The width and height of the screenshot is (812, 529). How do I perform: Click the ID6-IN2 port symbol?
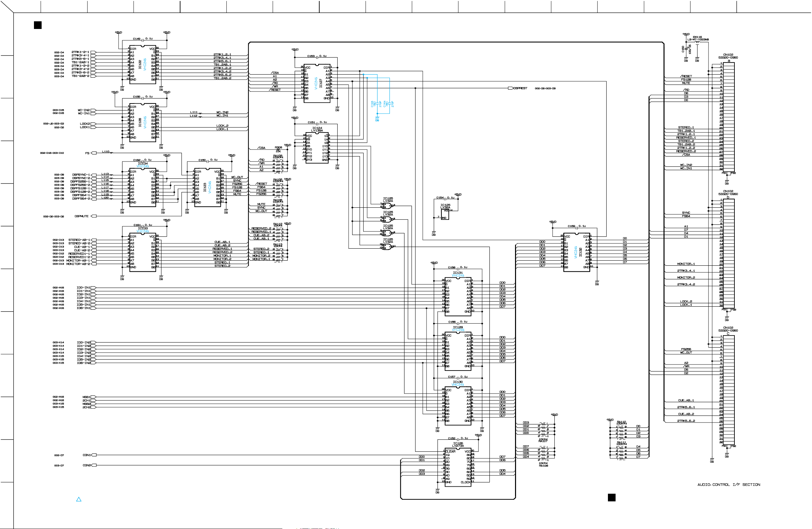(x=94, y=363)
